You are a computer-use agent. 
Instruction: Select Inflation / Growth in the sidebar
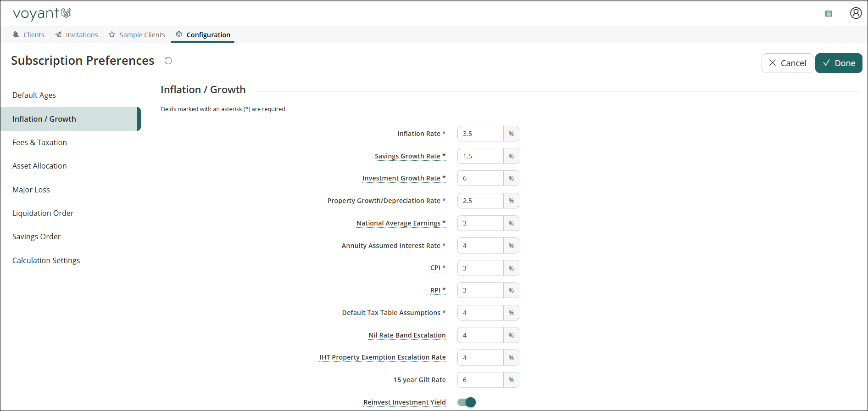70,119
